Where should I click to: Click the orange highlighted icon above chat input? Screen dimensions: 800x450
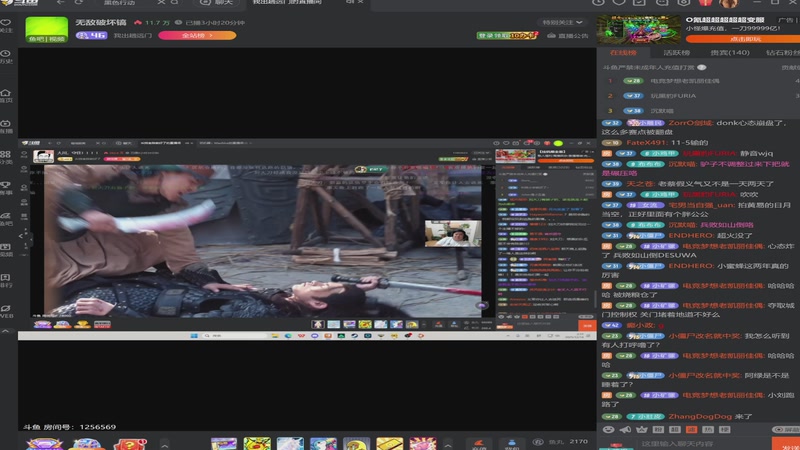[x=691, y=430]
